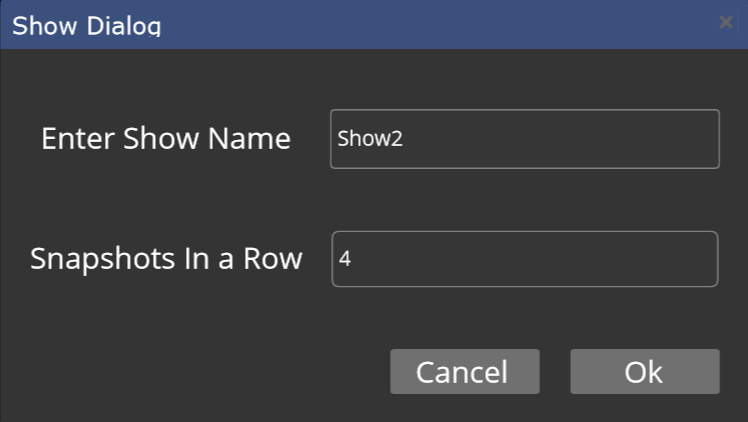Image resolution: width=748 pixels, height=422 pixels.
Task: Focus the Snapshots In a Row field
Action: [525, 259]
